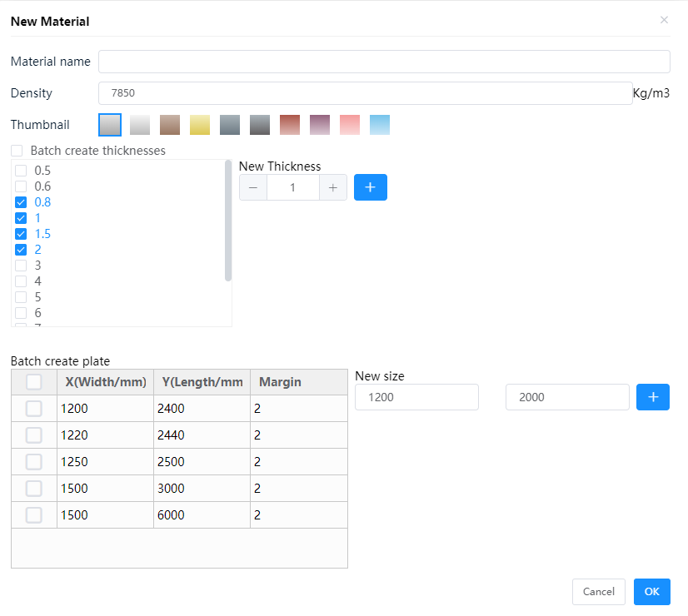Image resolution: width=688 pixels, height=616 pixels.
Task: Choose the purple mauve thumbnail swatch
Action: [x=320, y=125]
